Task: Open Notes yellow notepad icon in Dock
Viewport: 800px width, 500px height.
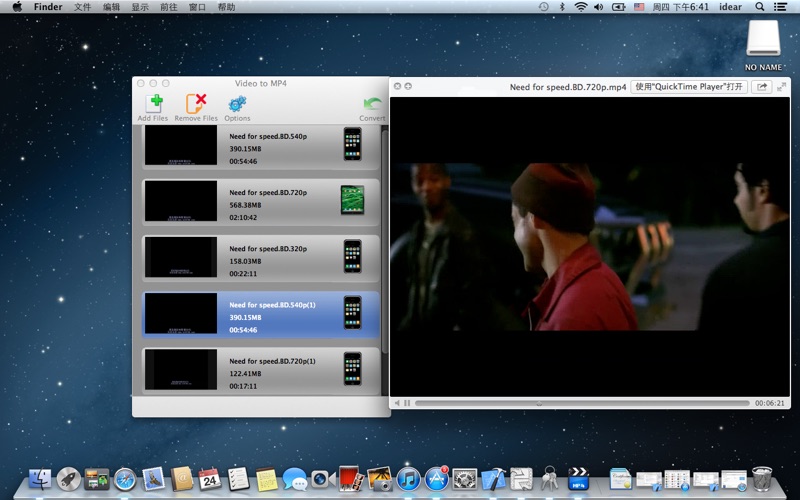Action: pos(266,480)
